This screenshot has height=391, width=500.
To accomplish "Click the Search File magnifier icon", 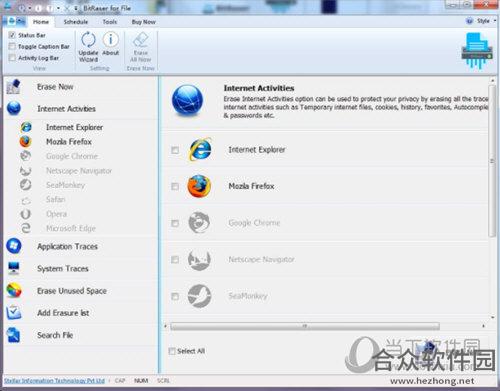I will point(14,335).
